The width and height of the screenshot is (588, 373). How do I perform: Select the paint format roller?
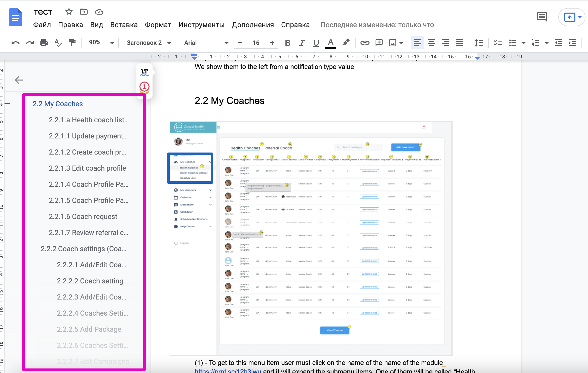(72, 43)
